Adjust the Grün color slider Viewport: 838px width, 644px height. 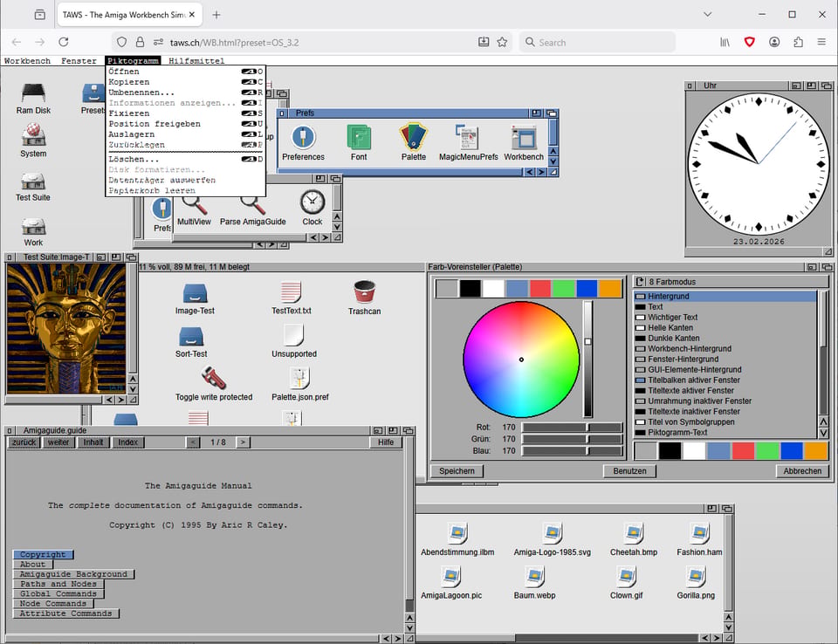pos(572,439)
